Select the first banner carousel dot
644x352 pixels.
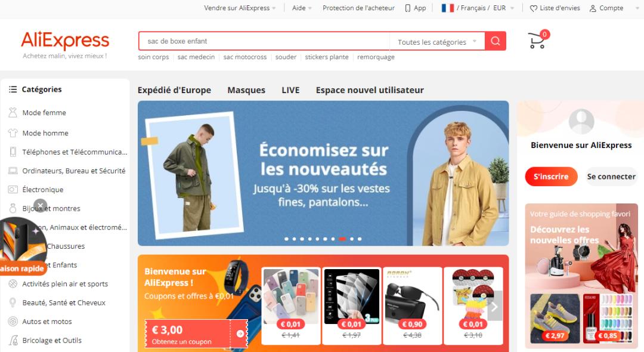(286, 239)
